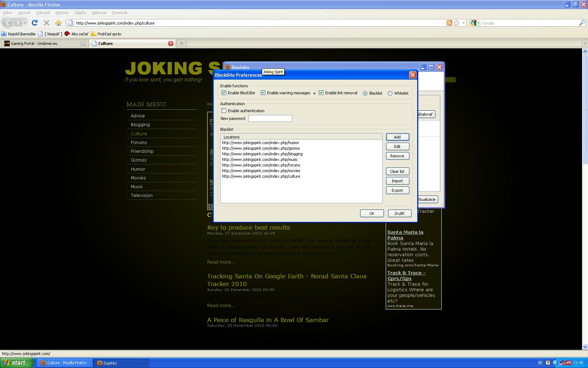Open new tab with plus icon
588x368 pixels.
[181, 43]
